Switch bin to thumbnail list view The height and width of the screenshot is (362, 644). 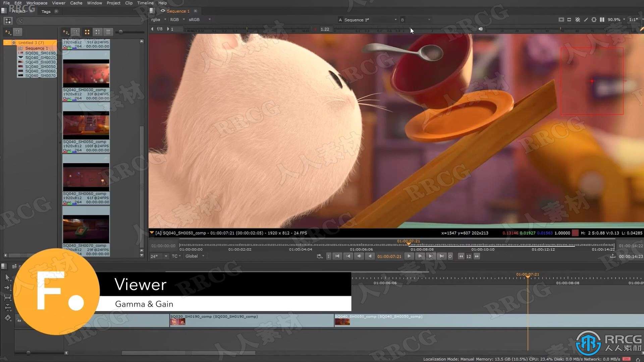(x=98, y=32)
